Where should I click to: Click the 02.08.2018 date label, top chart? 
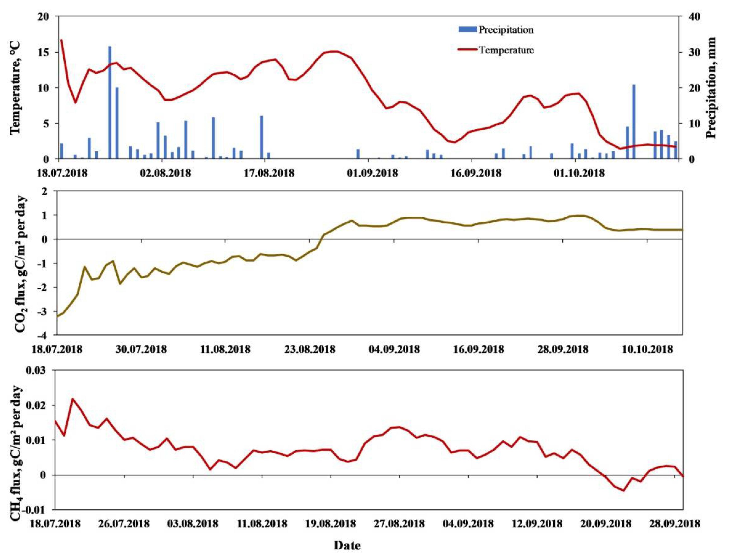(x=165, y=173)
